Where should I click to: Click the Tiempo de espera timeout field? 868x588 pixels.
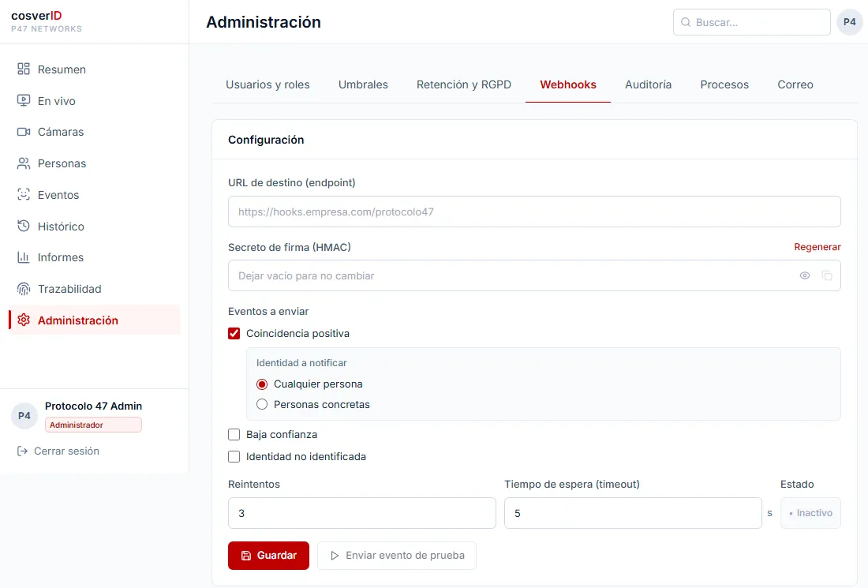coord(633,513)
